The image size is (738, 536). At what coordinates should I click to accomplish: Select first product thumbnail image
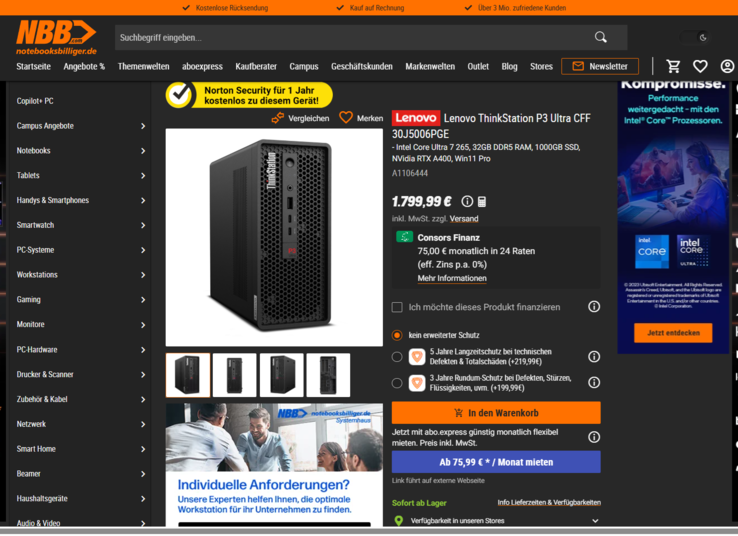coord(188,375)
